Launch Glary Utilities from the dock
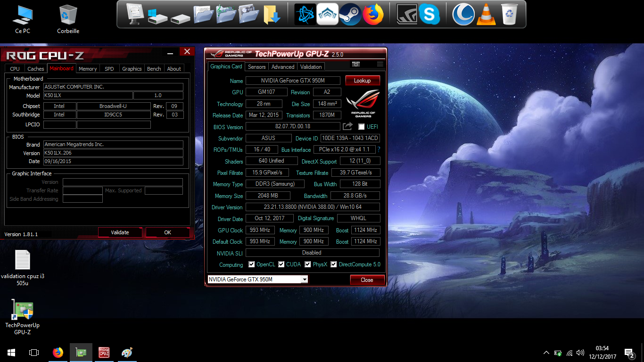644x362 pixels. point(463,14)
